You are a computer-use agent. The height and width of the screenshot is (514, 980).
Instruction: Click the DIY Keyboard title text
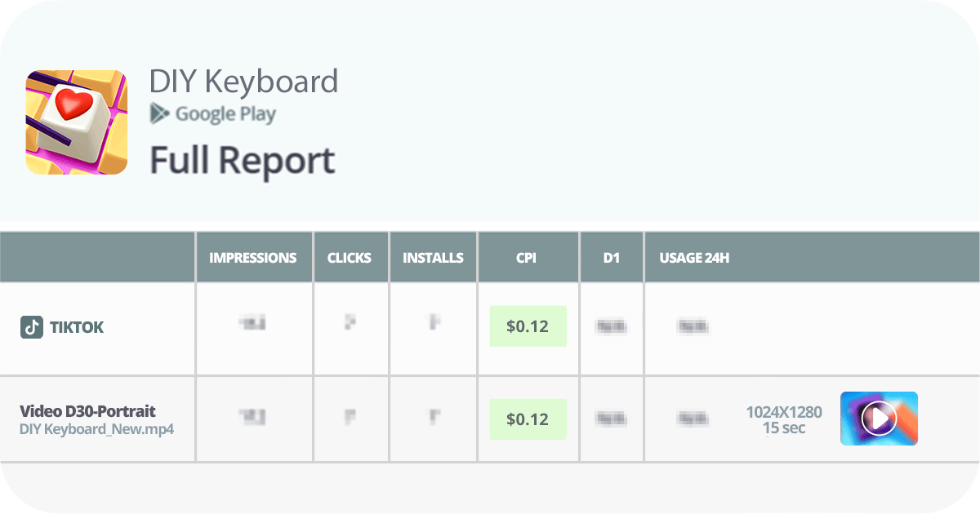point(243,82)
